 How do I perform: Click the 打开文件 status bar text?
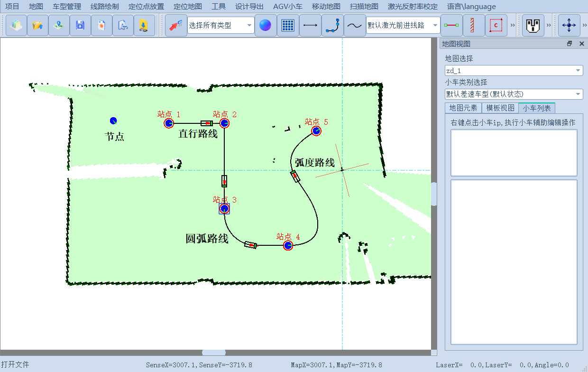pos(15,364)
